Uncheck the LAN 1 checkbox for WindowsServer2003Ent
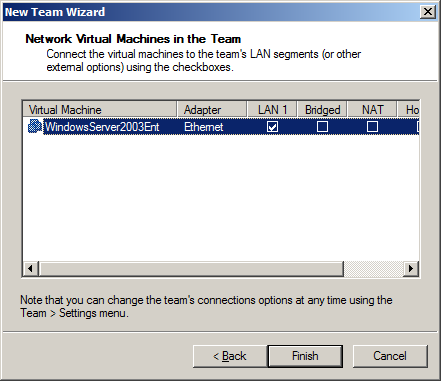The height and width of the screenshot is (381, 441). [272, 127]
